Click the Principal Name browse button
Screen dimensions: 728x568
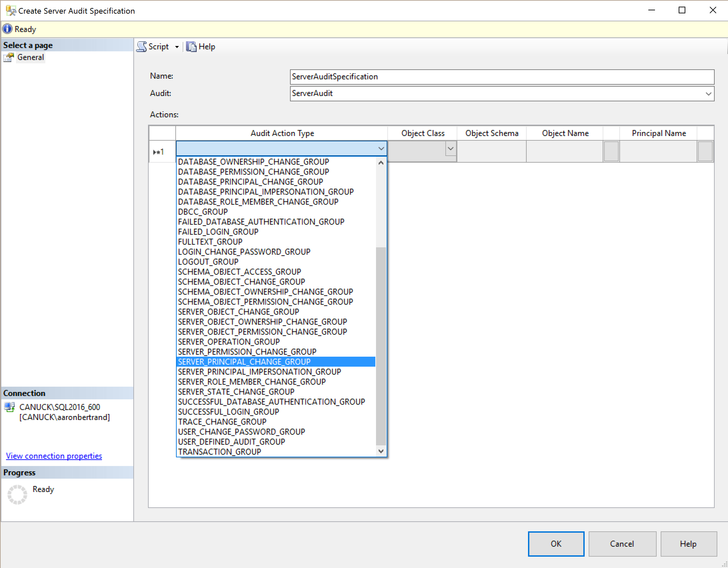click(705, 151)
